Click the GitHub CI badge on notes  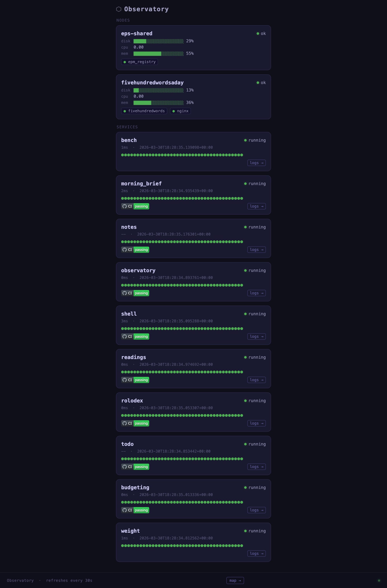tap(135, 250)
